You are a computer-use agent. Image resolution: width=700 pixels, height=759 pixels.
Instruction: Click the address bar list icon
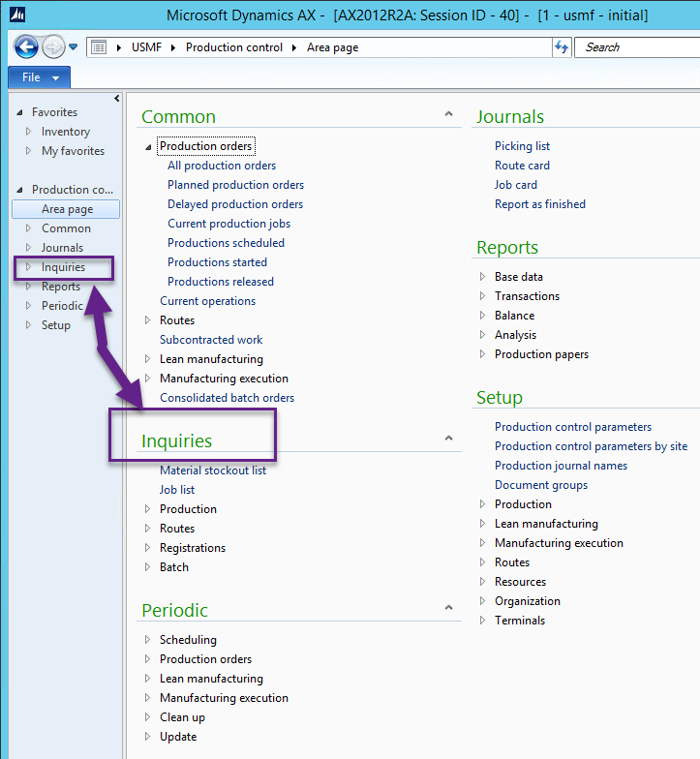99,47
